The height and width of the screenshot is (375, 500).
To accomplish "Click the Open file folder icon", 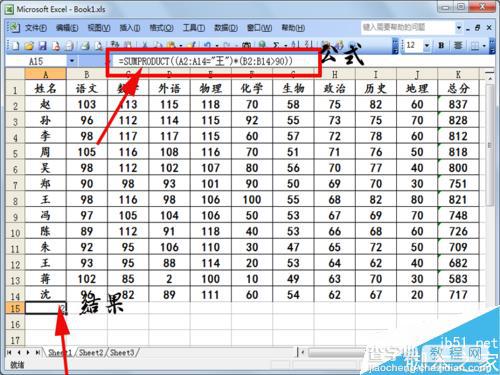I will (x=29, y=46).
